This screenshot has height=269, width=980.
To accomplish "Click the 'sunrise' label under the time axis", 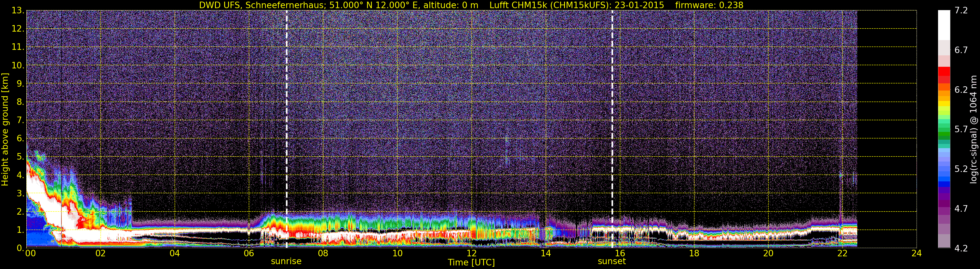I will [286, 262].
